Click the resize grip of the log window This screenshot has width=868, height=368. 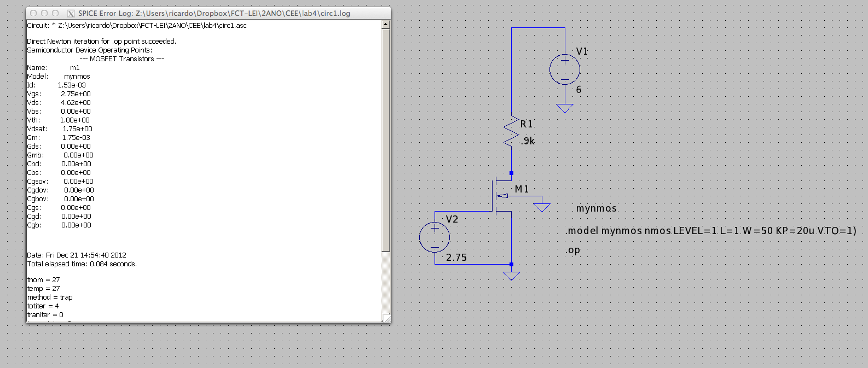386,318
